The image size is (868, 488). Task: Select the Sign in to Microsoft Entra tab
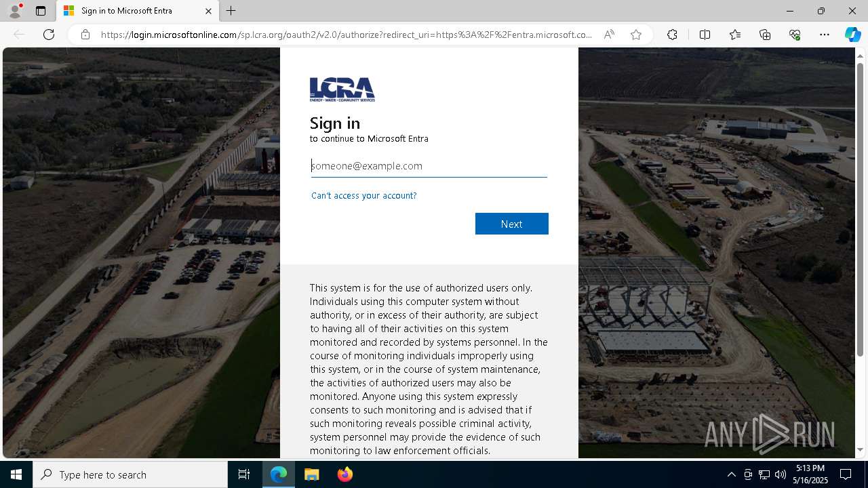point(138,11)
